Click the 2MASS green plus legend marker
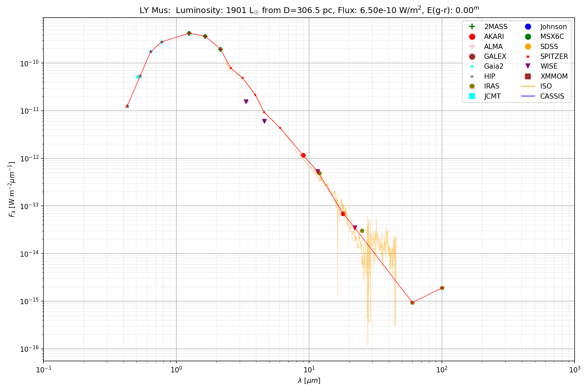 472,27
